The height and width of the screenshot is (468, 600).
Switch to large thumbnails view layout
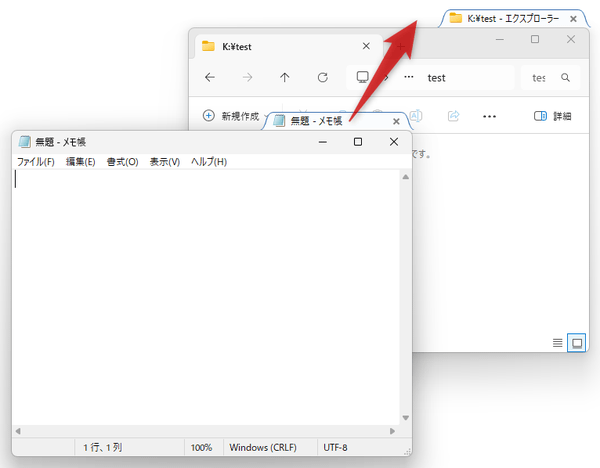point(576,343)
